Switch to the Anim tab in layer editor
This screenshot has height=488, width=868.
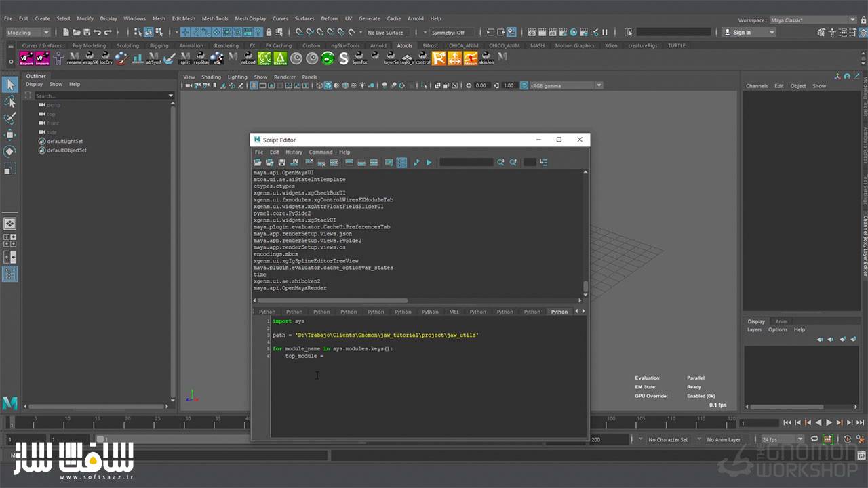(781, 321)
